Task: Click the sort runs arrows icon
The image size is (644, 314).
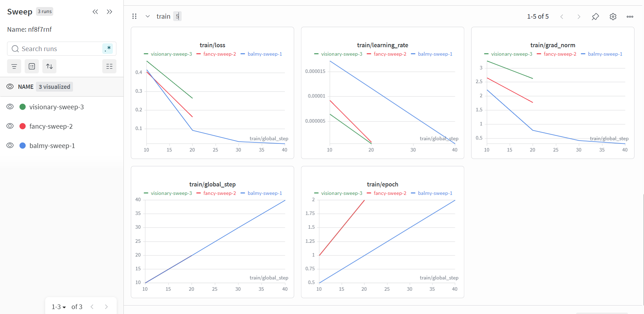Action: pos(49,66)
